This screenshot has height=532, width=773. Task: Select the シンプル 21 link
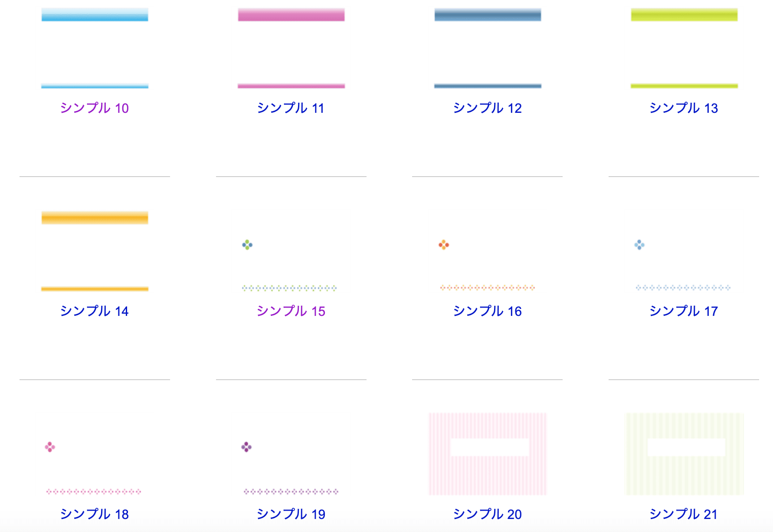pos(684,514)
